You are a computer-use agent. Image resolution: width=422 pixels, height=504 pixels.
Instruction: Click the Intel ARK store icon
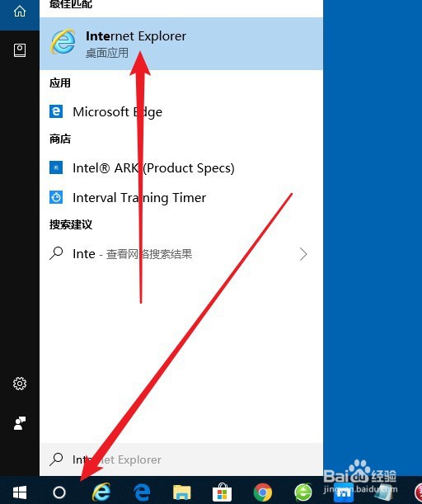[56, 167]
